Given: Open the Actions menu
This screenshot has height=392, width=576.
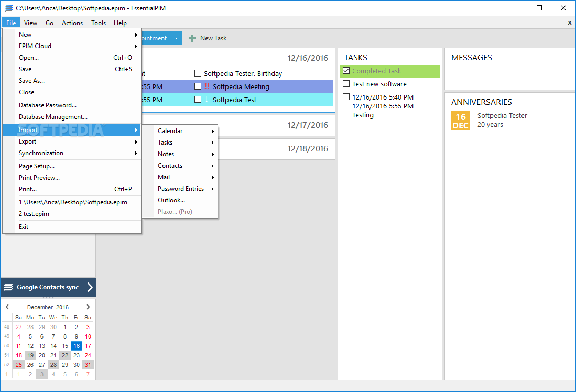Looking at the screenshot, I should click(x=72, y=23).
